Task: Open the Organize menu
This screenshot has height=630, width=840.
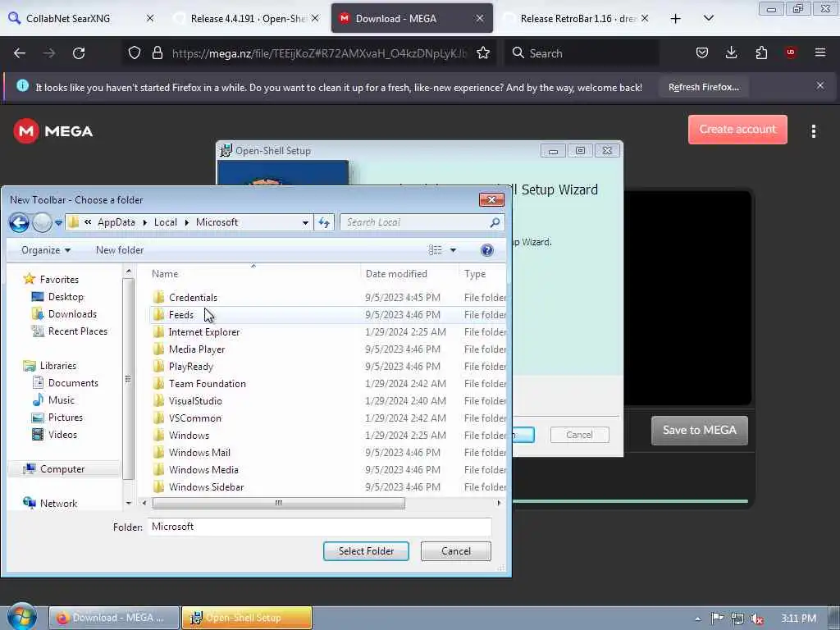Action: coord(46,250)
